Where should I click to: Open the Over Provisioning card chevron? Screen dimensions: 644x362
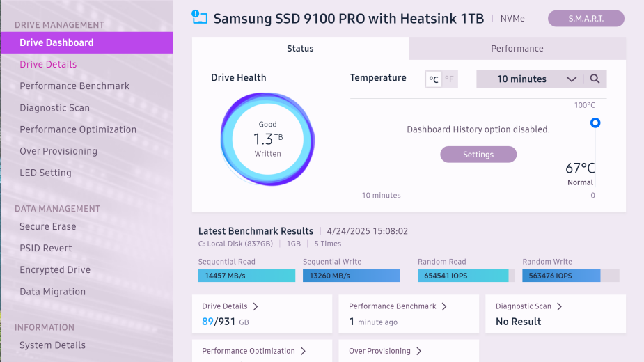pyautogui.click(x=418, y=351)
